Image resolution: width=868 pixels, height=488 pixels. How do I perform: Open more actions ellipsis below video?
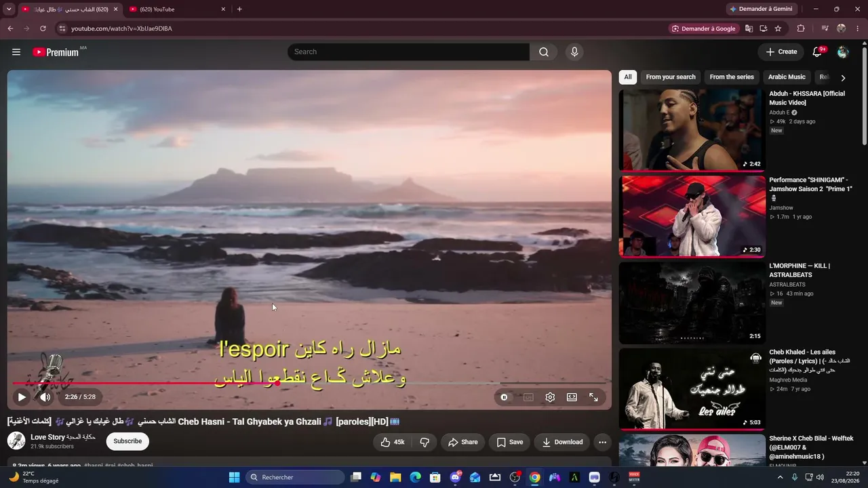pyautogui.click(x=602, y=442)
